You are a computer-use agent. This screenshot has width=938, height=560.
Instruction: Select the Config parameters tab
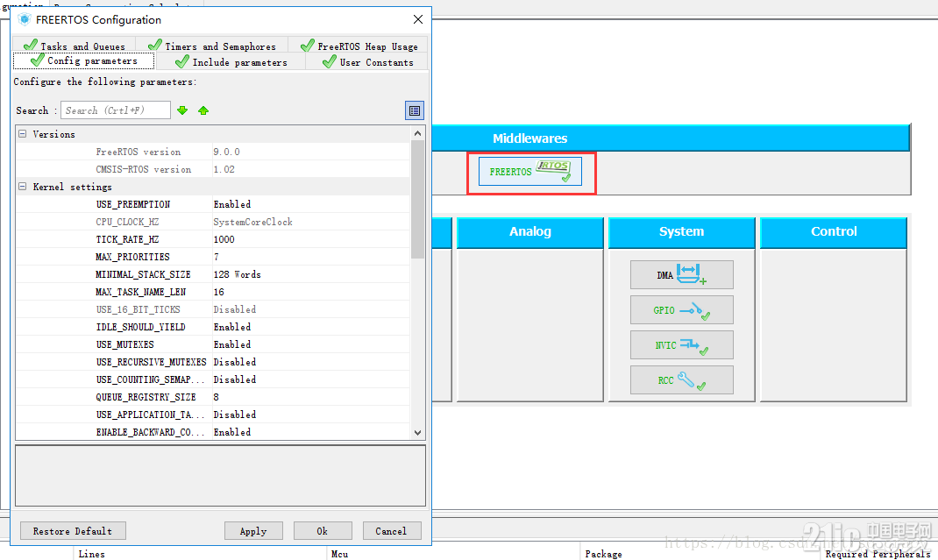pyautogui.click(x=84, y=60)
